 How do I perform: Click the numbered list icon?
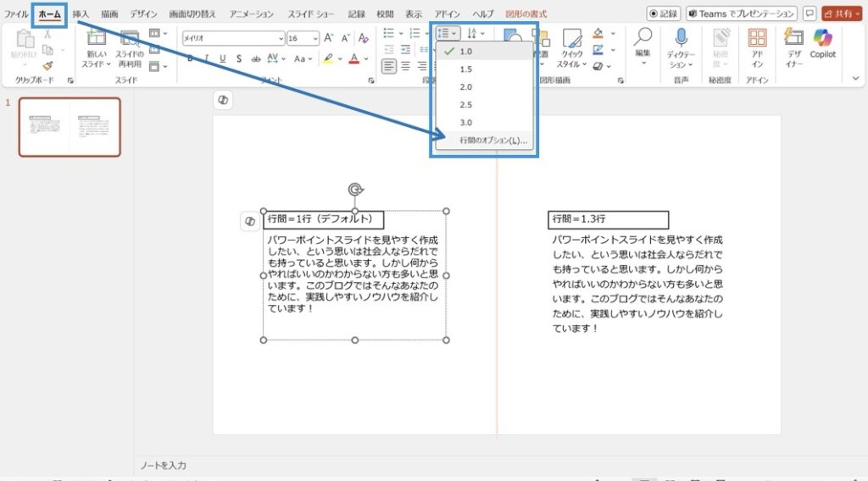tap(414, 33)
